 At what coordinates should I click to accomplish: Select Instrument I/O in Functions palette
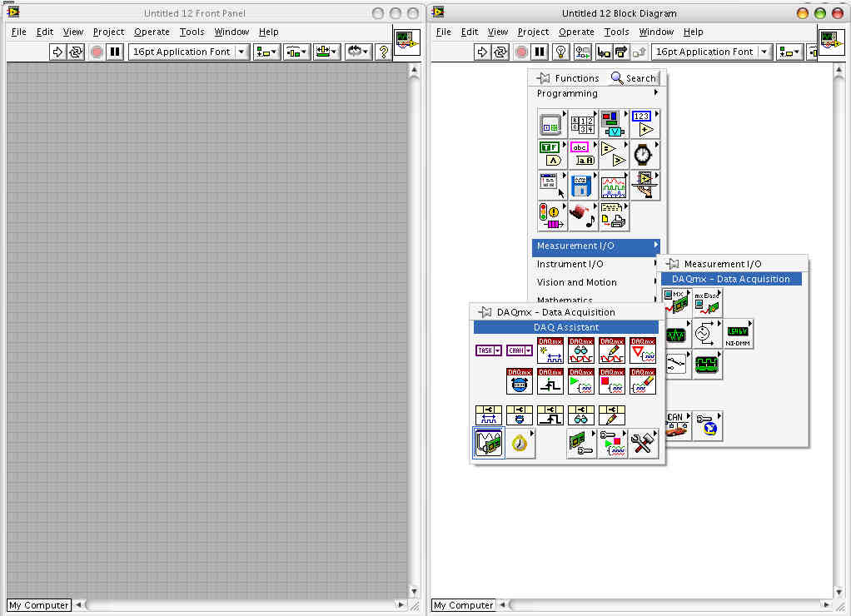tap(595, 265)
